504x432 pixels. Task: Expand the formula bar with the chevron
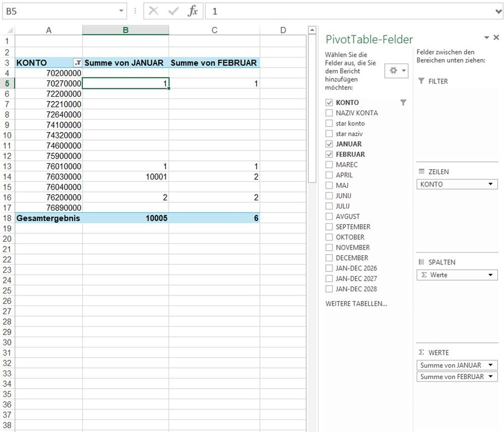tap(498, 12)
